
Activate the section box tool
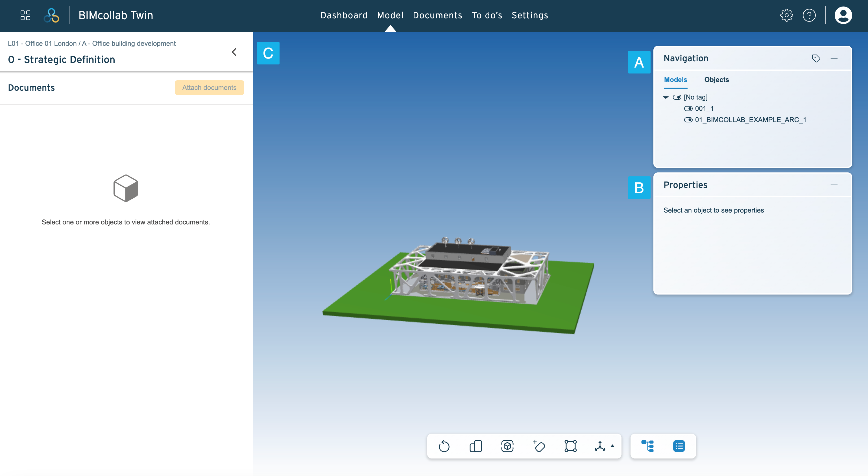click(x=570, y=446)
